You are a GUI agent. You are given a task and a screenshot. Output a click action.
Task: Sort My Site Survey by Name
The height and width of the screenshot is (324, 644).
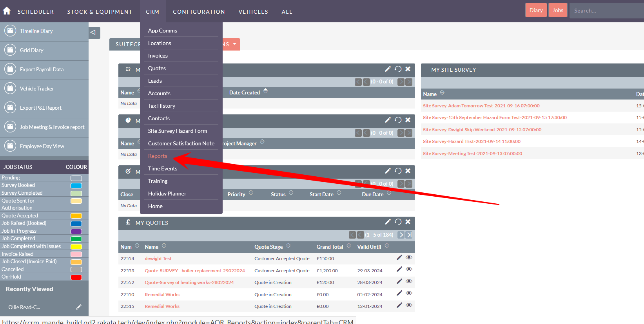pyautogui.click(x=442, y=92)
